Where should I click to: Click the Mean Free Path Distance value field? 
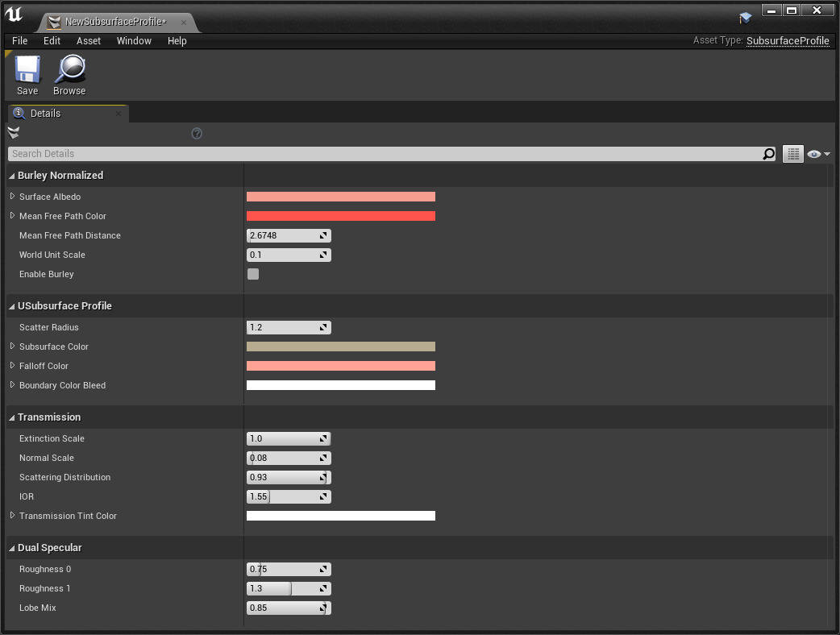tap(289, 235)
